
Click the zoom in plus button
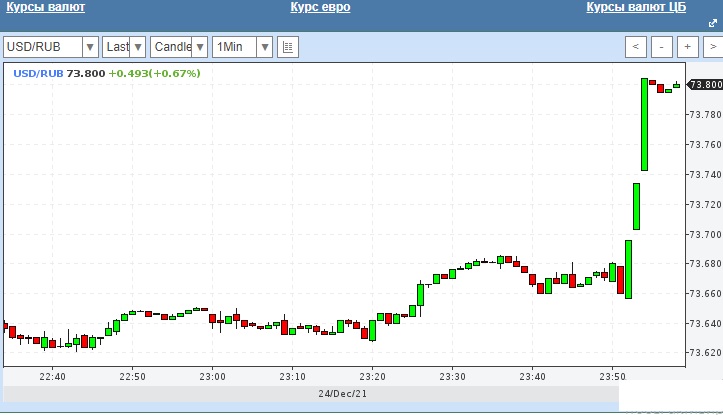tap(687, 47)
